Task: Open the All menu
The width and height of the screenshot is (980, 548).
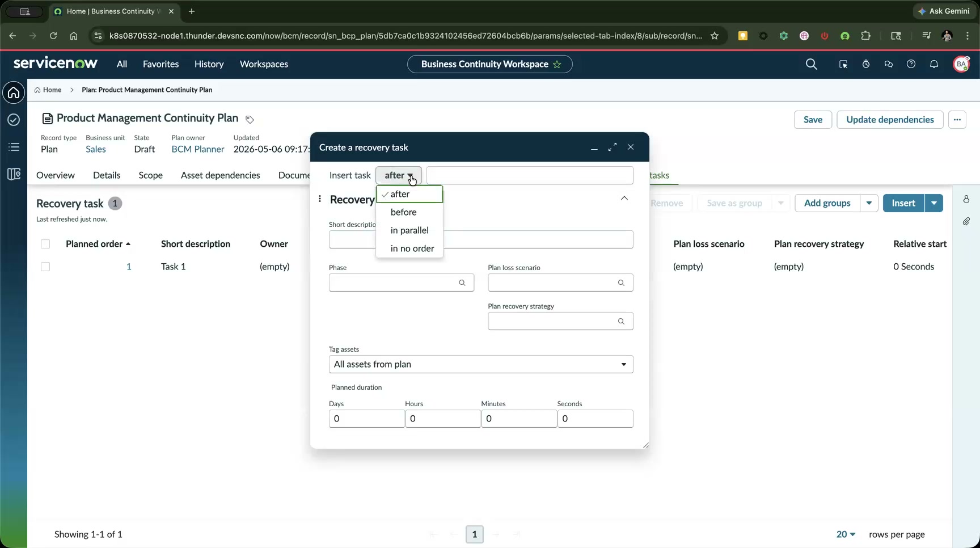Action: point(122,64)
